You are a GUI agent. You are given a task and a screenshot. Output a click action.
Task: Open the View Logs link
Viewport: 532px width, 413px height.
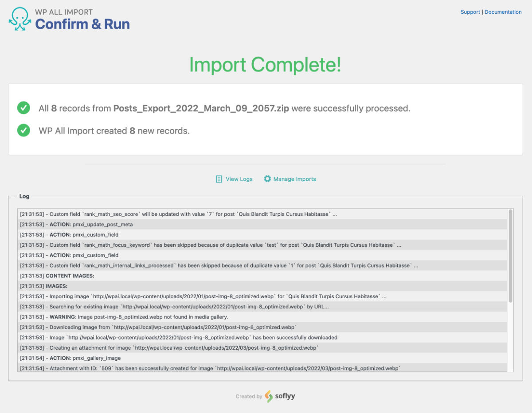click(x=239, y=179)
